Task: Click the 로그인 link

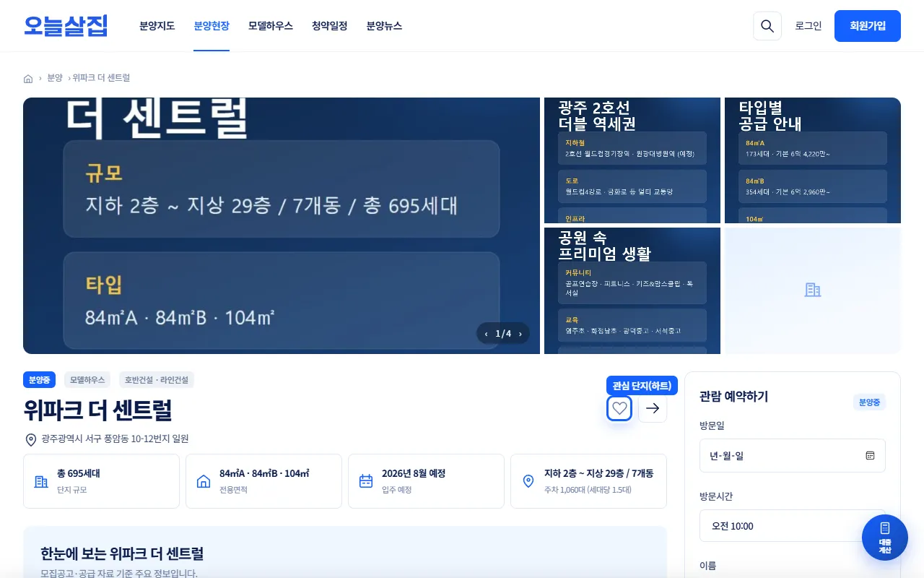Action: (808, 26)
